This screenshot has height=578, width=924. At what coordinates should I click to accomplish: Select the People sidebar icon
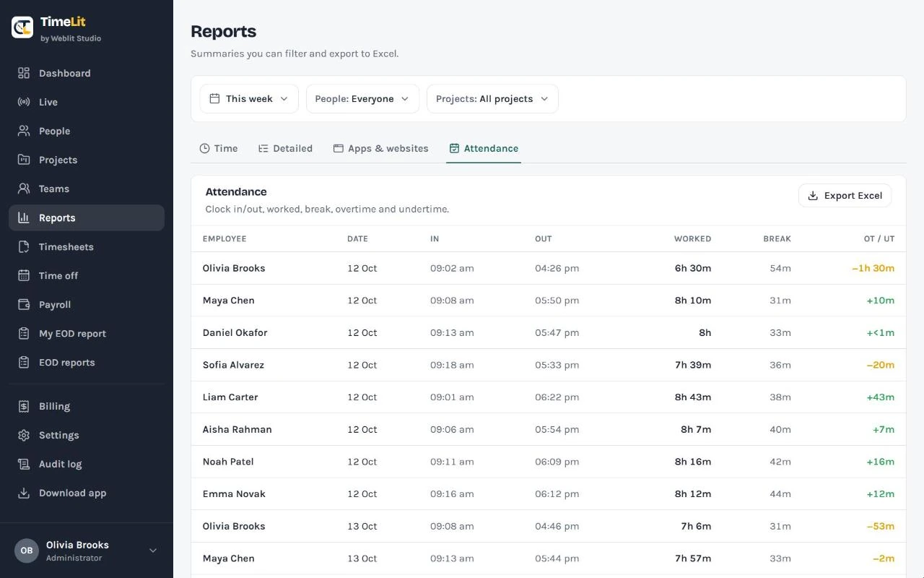click(24, 131)
